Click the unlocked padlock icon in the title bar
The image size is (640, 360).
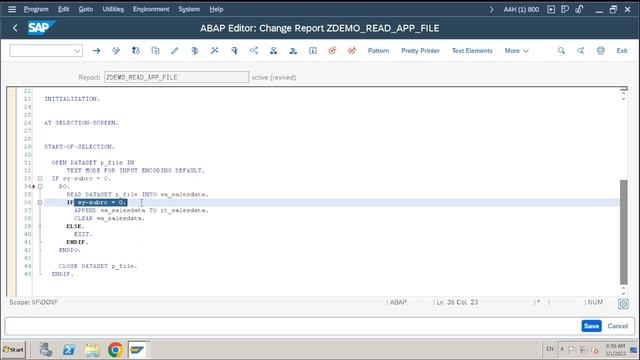[579, 9]
